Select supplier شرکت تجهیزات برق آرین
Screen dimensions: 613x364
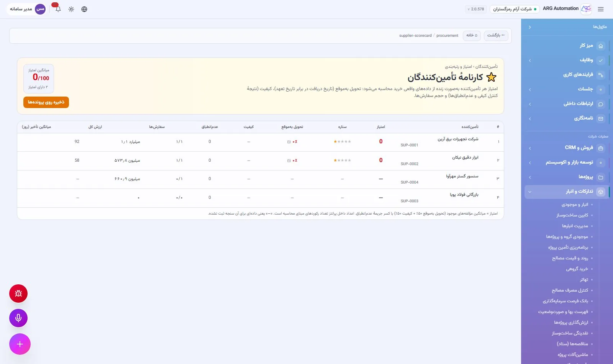pyautogui.click(x=458, y=139)
